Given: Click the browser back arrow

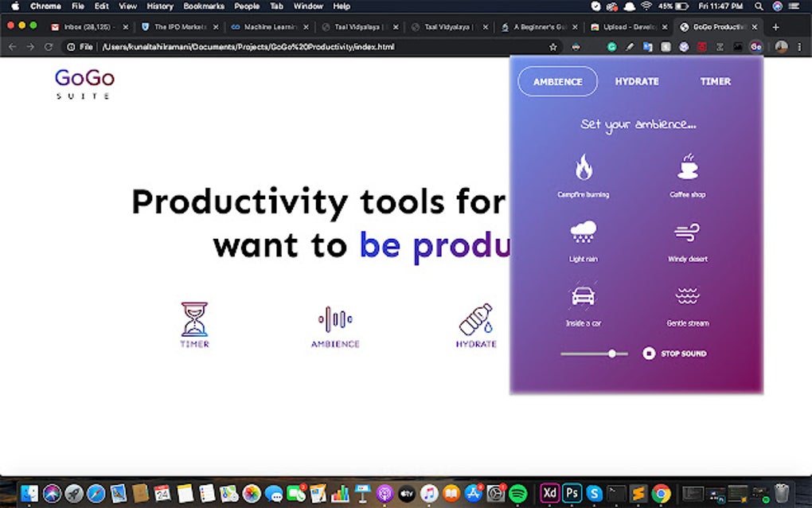Looking at the screenshot, I should (12, 46).
